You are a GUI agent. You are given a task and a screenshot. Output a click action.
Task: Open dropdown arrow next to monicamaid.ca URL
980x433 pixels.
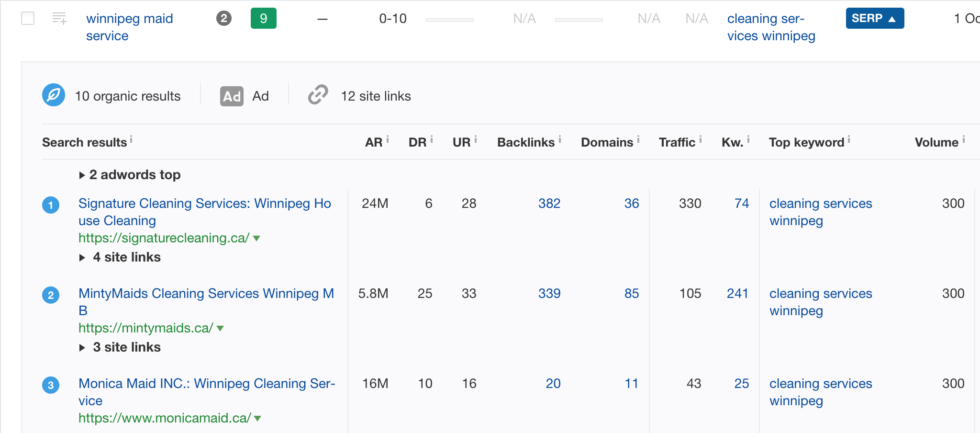(x=257, y=419)
